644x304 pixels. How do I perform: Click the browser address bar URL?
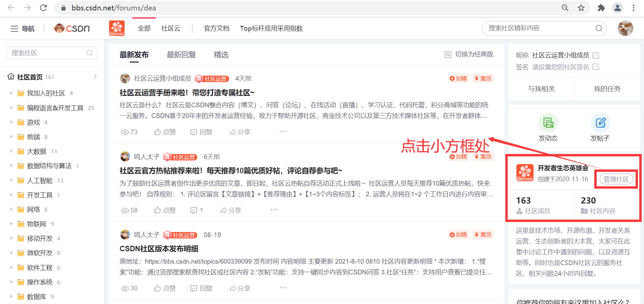pyautogui.click(x=114, y=8)
